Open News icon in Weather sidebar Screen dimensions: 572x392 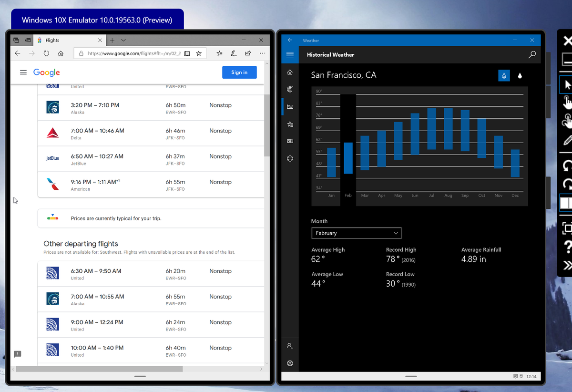point(290,141)
